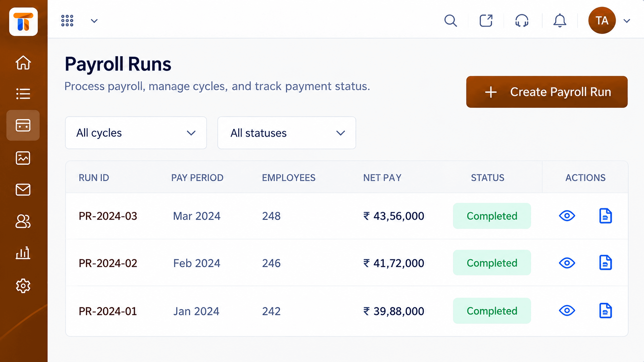
Task: Expand the chevron beside TA avatar
Action: coord(627,21)
